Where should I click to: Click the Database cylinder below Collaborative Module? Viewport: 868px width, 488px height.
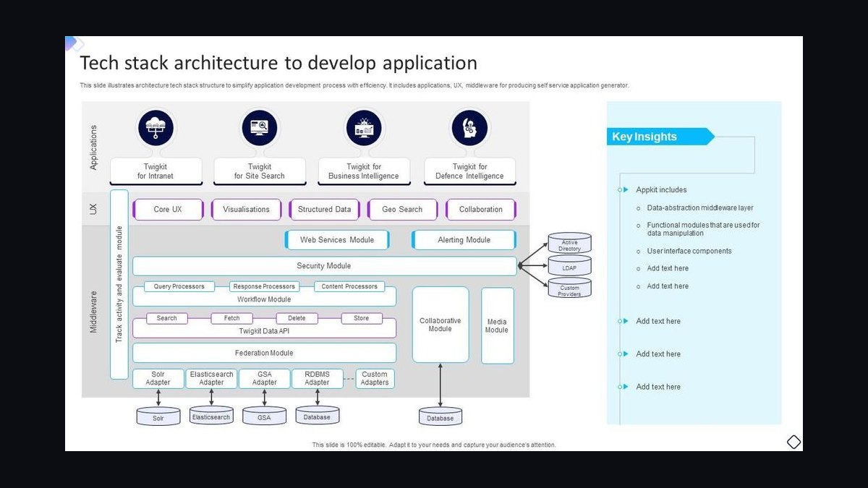pyautogui.click(x=441, y=416)
